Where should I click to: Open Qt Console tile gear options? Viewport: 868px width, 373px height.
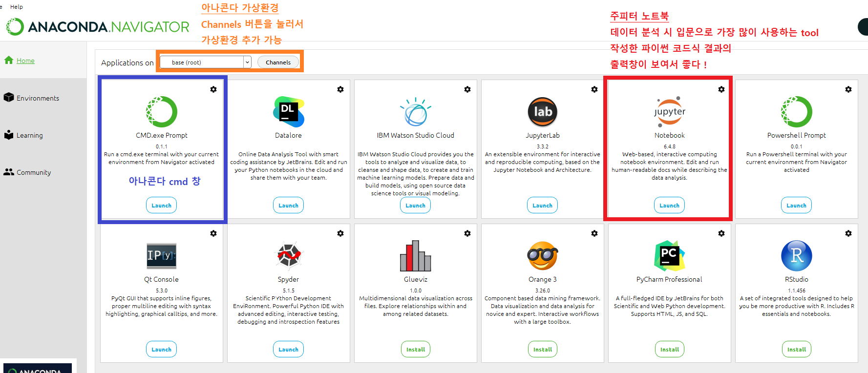pyautogui.click(x=213, y=233)
